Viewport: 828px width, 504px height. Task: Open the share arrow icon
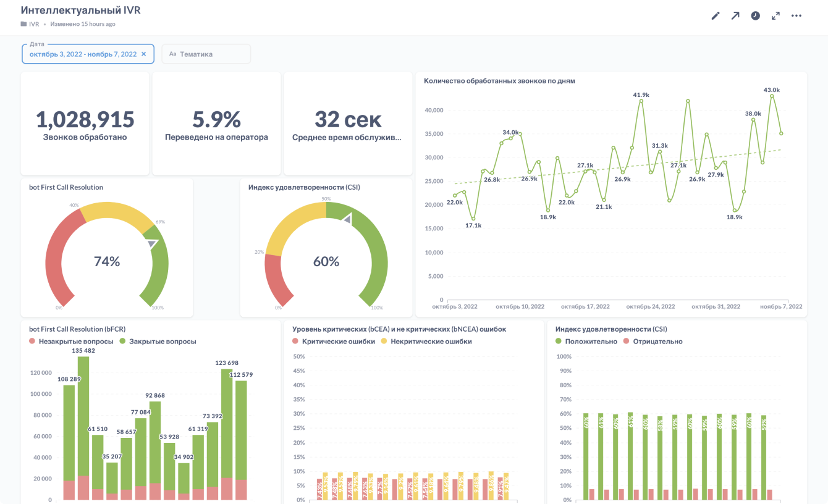(x=735, y=16)
